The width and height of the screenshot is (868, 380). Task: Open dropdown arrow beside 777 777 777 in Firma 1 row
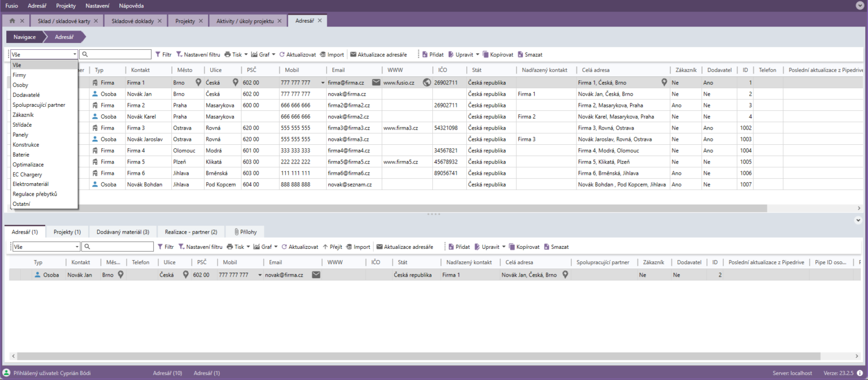[323, 83]
